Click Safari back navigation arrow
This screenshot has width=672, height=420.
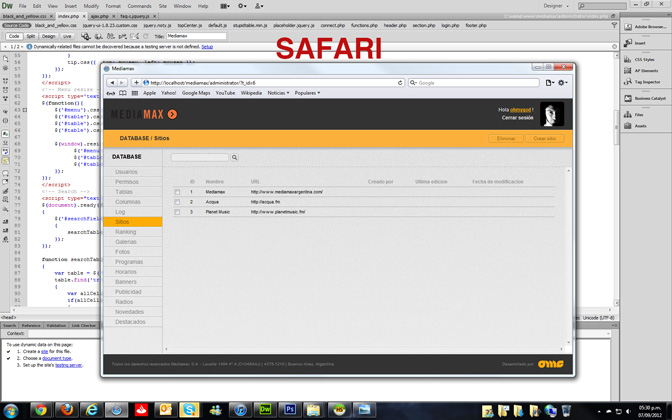click(112, 83)
